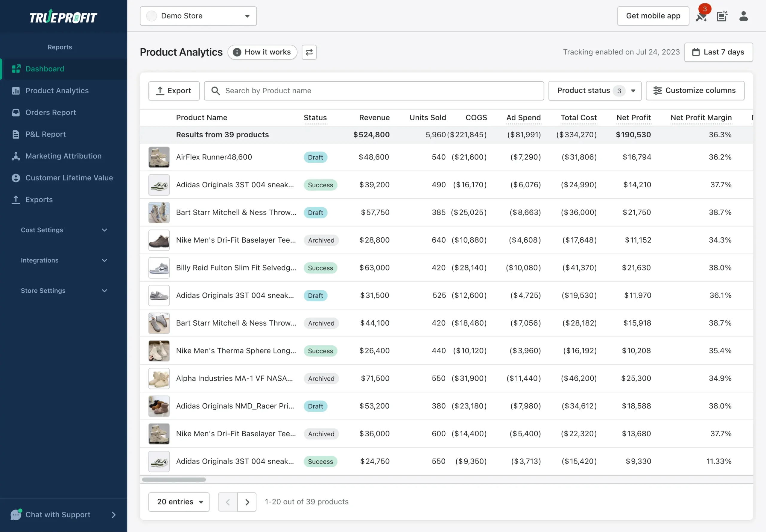
Task: Expand the Cost Settings section
Action: coord(64,230)
